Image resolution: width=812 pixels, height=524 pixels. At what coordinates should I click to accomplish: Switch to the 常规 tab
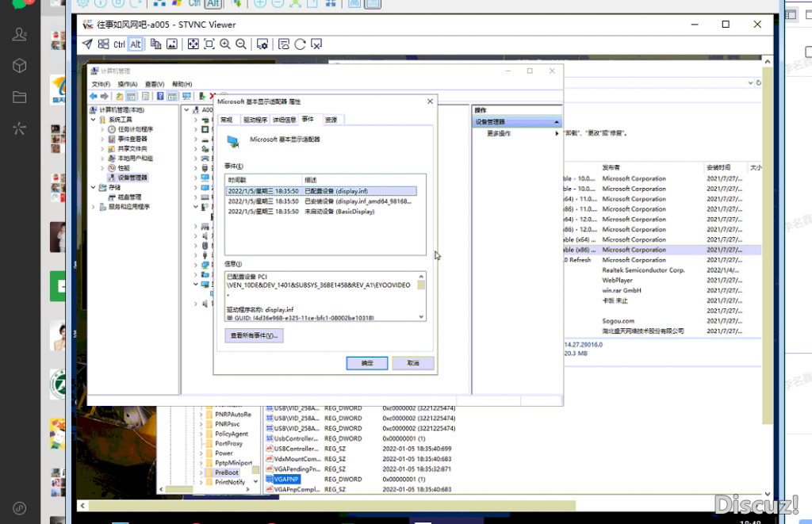click(x=227, y=120)
